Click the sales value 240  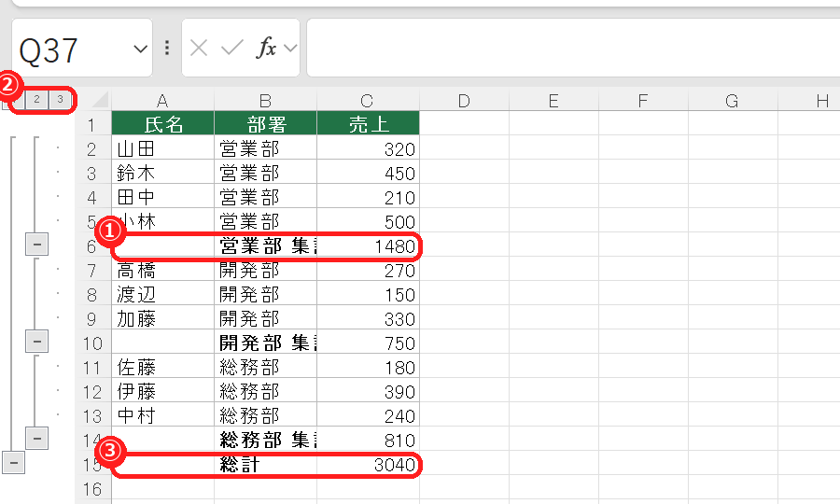pos(368,415)
